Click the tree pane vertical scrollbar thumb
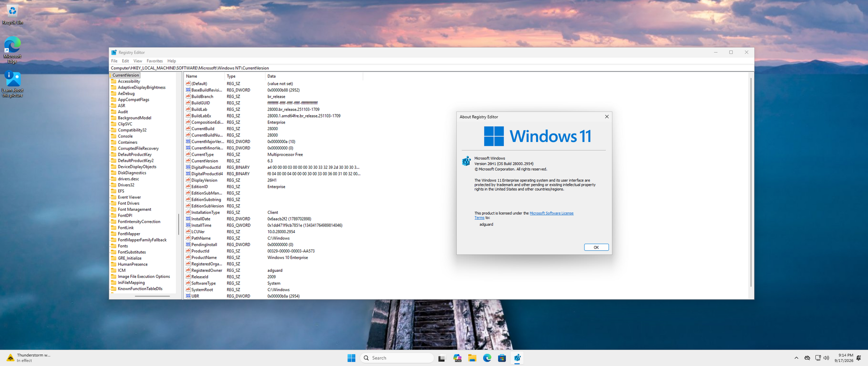The image size is (868, 366). click(178, 224)
